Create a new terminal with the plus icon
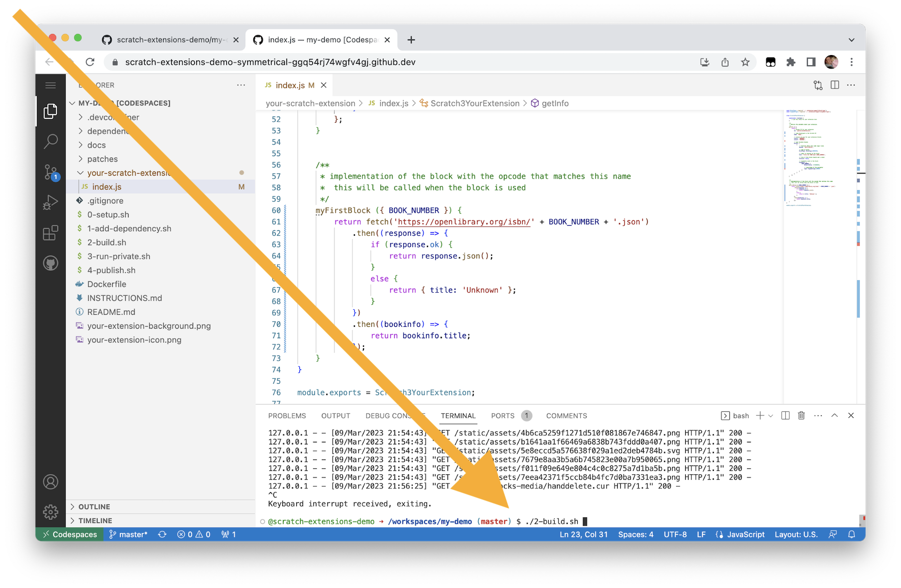Image resolution: width=901 pixels, height=588 pixels. pos(760,415)
